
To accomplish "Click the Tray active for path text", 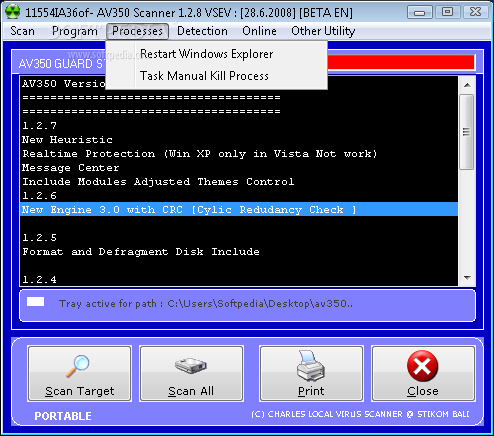I will point(206,304).
